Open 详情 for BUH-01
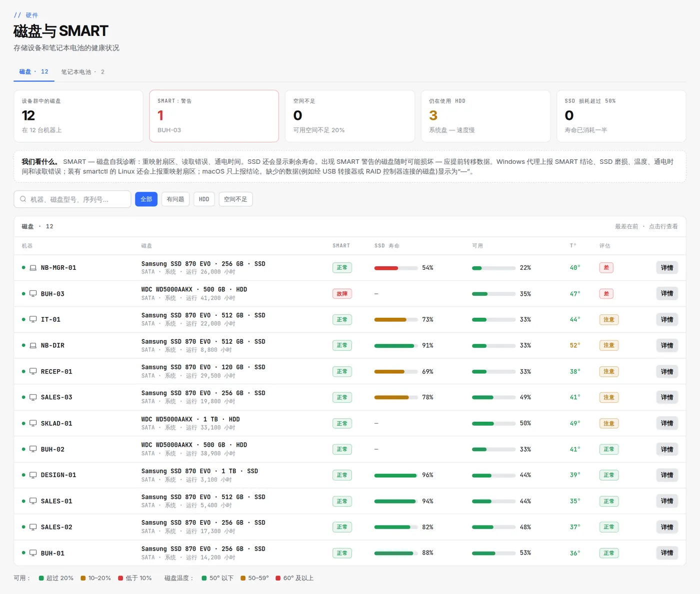The height and width of the screenshot is (594, 700). coord(667,553)
